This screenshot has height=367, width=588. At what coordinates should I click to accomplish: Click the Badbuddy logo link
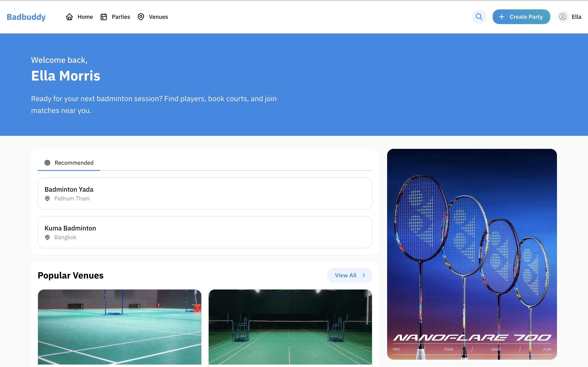coord(26,17)
